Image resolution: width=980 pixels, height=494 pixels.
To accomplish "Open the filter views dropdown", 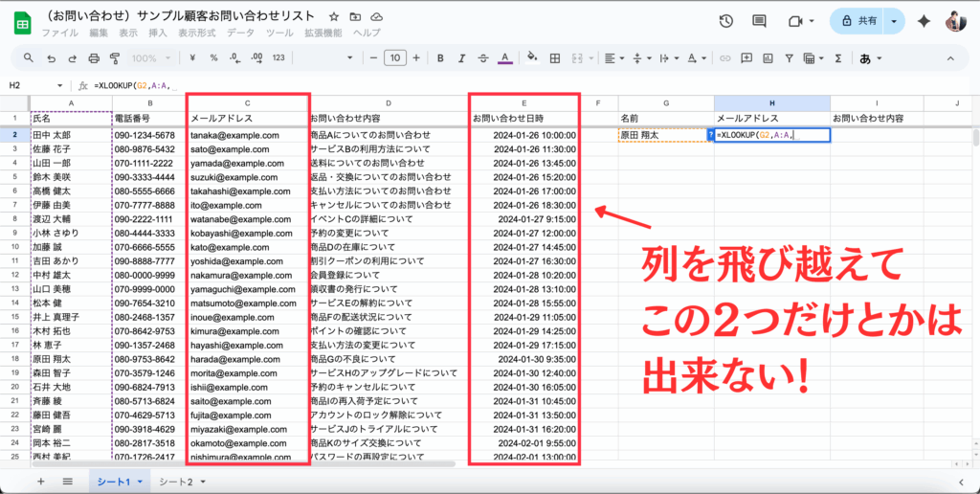I will click(x=813, y=58).
